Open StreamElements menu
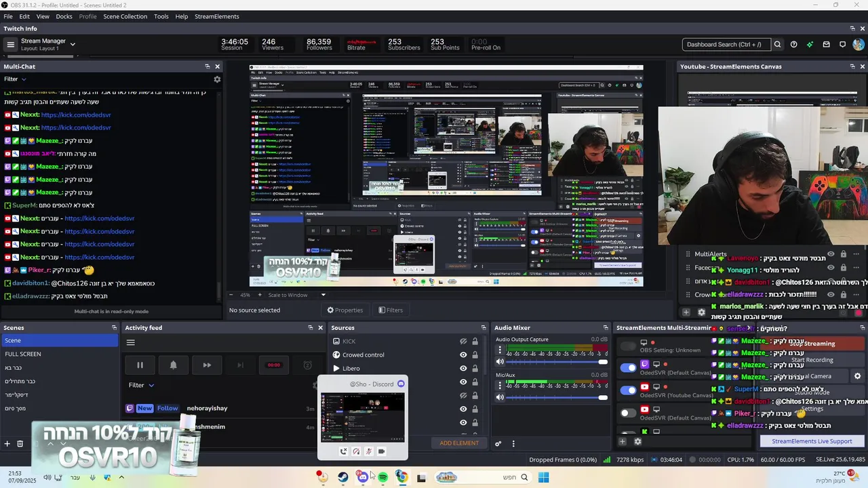 pos(216,16)
